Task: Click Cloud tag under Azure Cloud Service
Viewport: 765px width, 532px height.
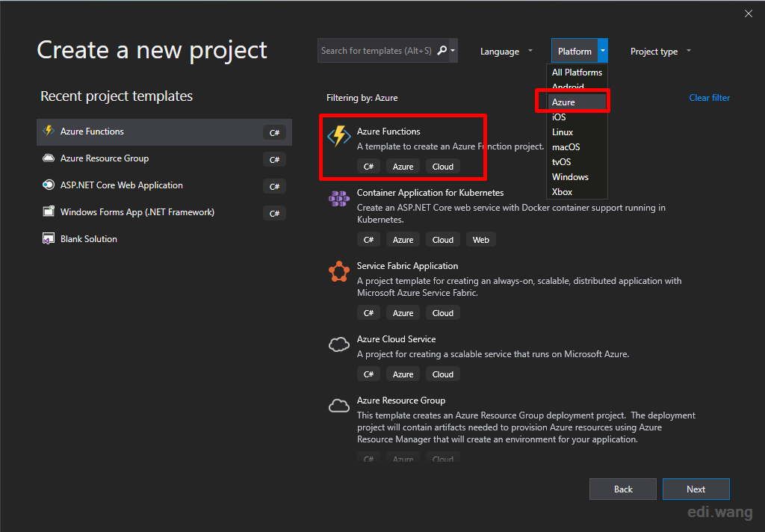Action: click(442, 374)
